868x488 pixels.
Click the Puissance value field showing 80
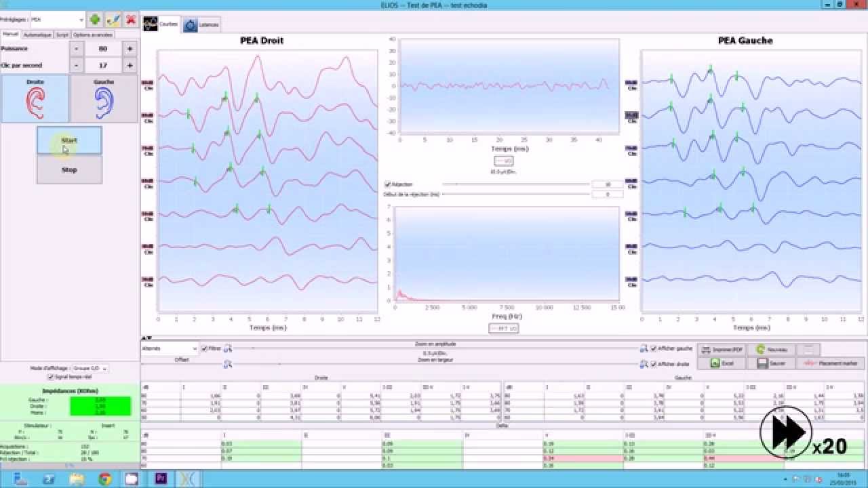[103, 49]
